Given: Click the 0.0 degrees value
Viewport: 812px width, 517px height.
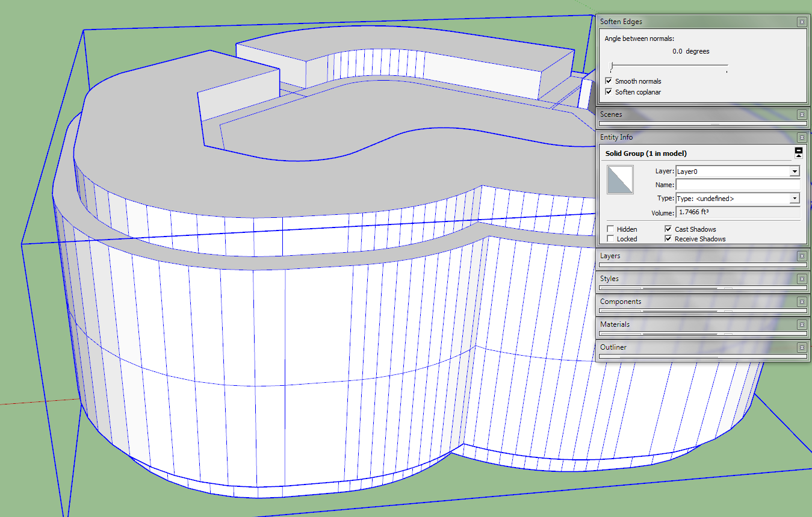Looking at the screenshot, I should 691,52.
